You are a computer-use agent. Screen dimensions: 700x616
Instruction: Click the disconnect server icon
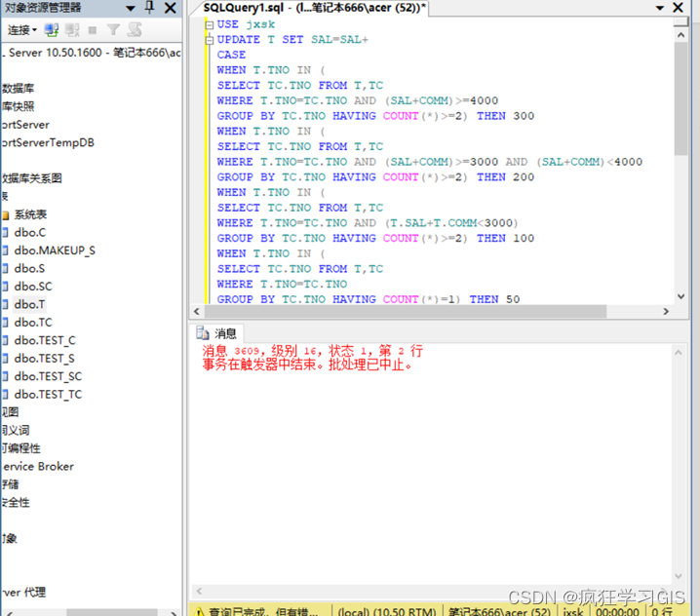(x=72, y=30)
